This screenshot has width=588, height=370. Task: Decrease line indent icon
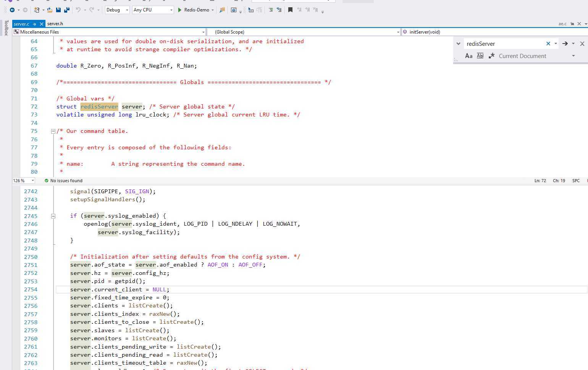point(271,10)
